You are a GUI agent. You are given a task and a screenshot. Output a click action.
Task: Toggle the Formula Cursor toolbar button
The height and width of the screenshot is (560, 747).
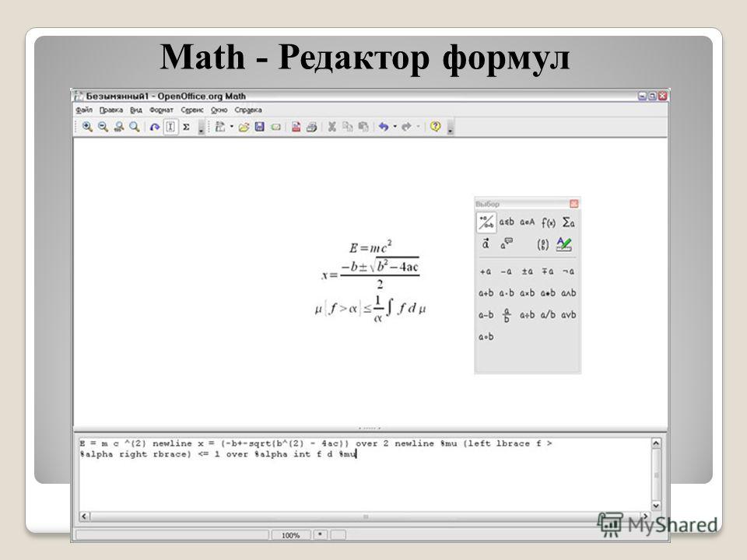[x=170, y=127]
